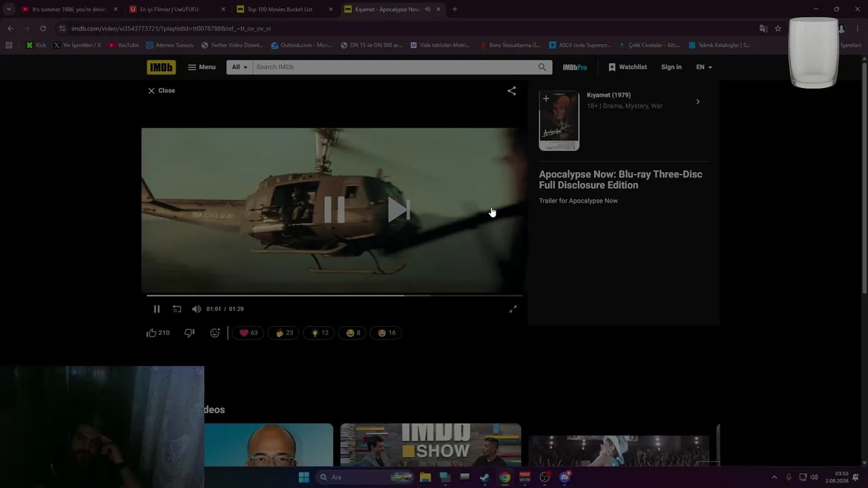Expand Kıyamet title details chevron

tap(698, 102)
